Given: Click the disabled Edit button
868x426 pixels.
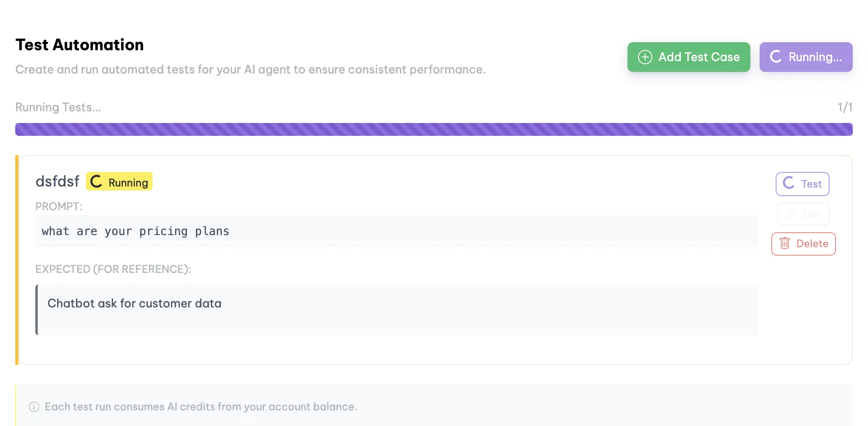Looking at the screenshot, I should click(803, 214).
